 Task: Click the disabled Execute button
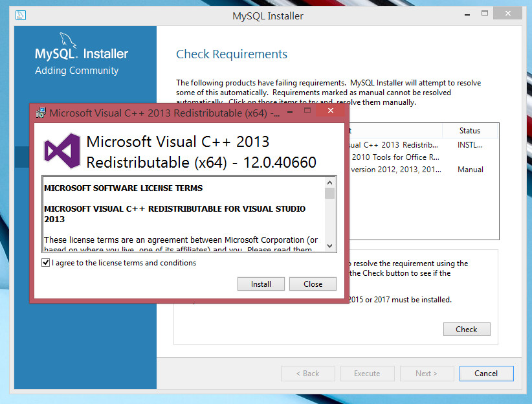(x=367, y=374)
